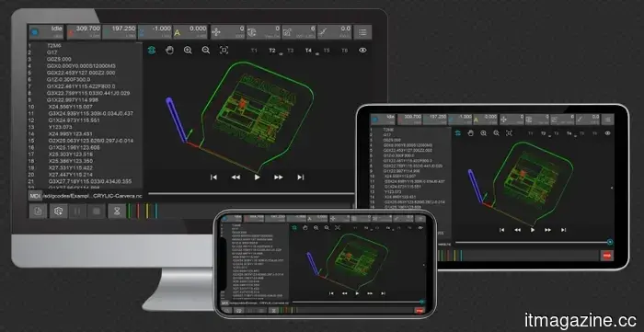The height and width of the screenshot is (332, 644).
Task: Click the simulation progress slider on the desktop monitor
Action: click(x=251, y=193)
